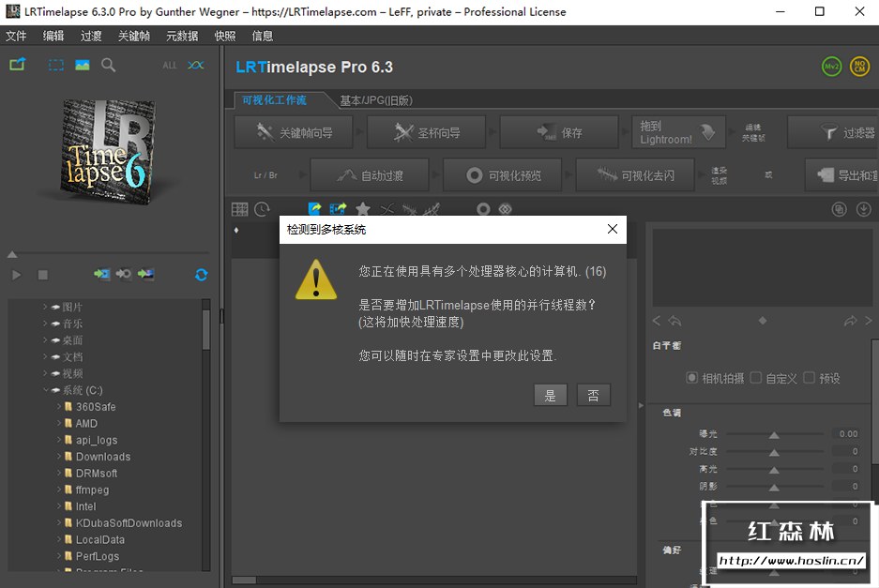The width and height of the screenshot is (879, 588).
Task: Click the magnifier search icon in left panel
Action: (109, 65)
